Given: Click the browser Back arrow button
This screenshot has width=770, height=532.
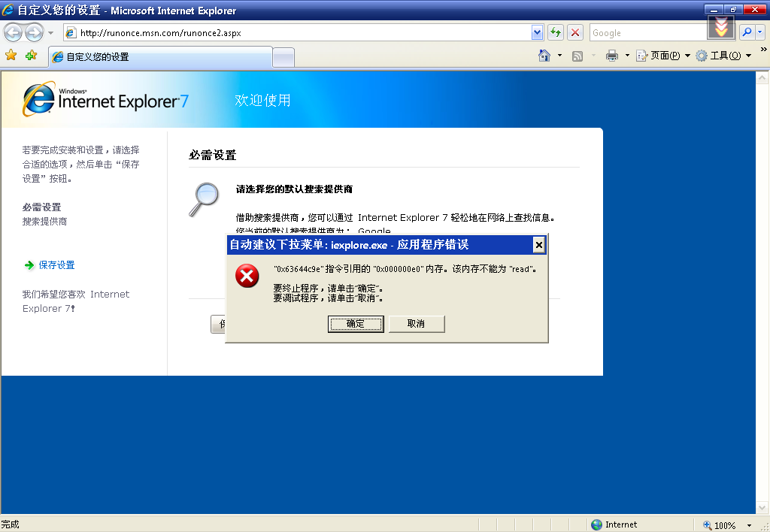Looking at the screenshot, I should point(14,33).
